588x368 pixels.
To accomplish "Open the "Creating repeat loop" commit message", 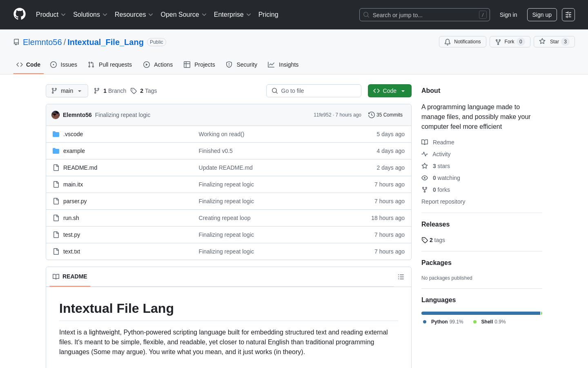I will (225, 218).
